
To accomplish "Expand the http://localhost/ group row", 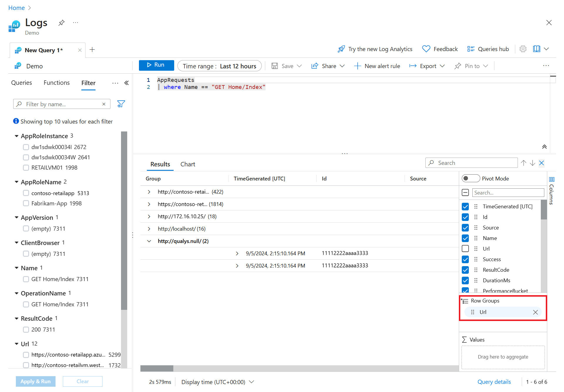I will tap(149, 229).
